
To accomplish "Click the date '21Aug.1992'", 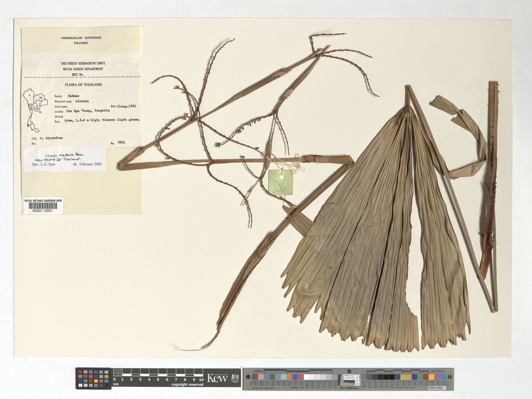I will (x=126, y=106).
